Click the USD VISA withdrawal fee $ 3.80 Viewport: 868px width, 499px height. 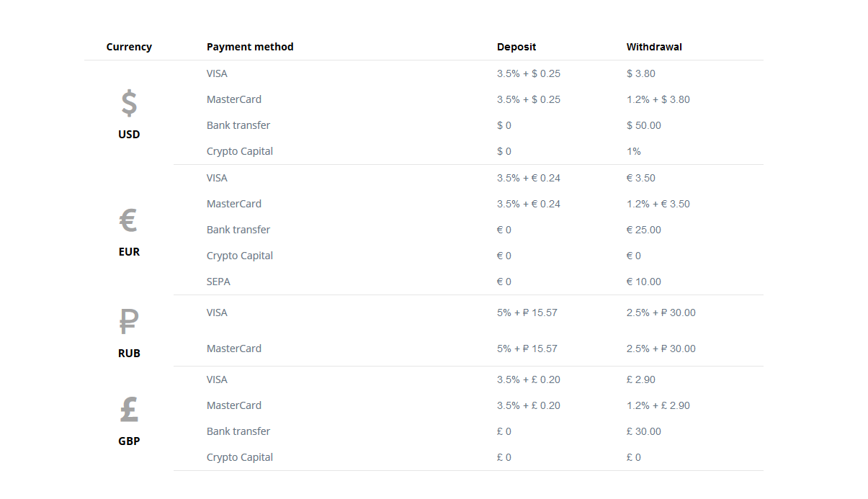coord(641,73)
